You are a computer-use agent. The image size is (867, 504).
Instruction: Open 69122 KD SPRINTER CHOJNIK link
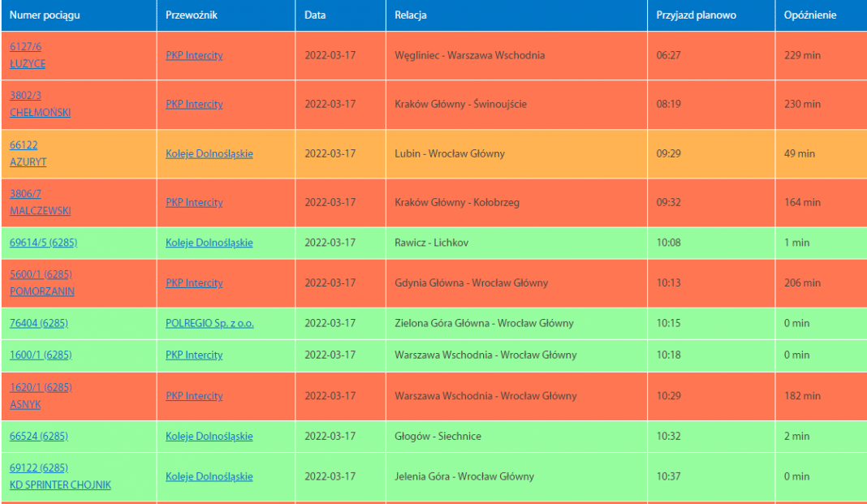pyautogui.click(x=60, y=476)
